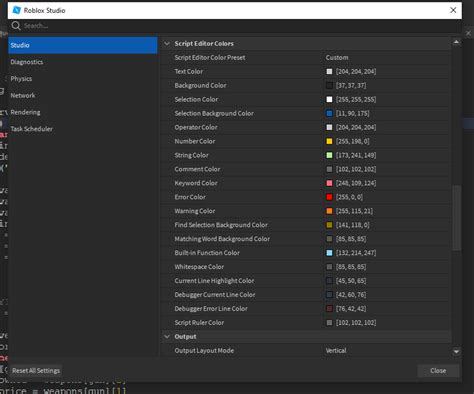474x394 pixels.
Task: Select the Text Color value [204, 204, 204]
Action: 356,72
